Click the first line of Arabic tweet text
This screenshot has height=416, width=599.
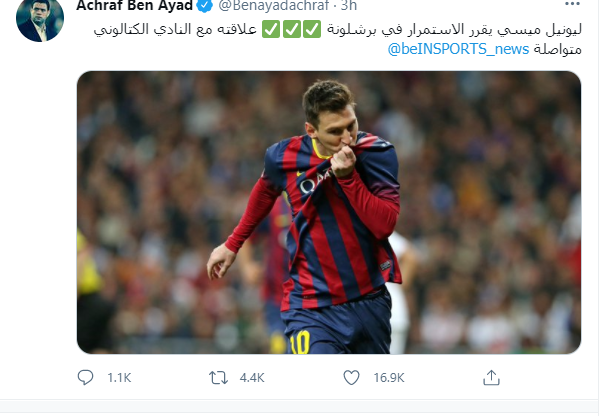337,29
